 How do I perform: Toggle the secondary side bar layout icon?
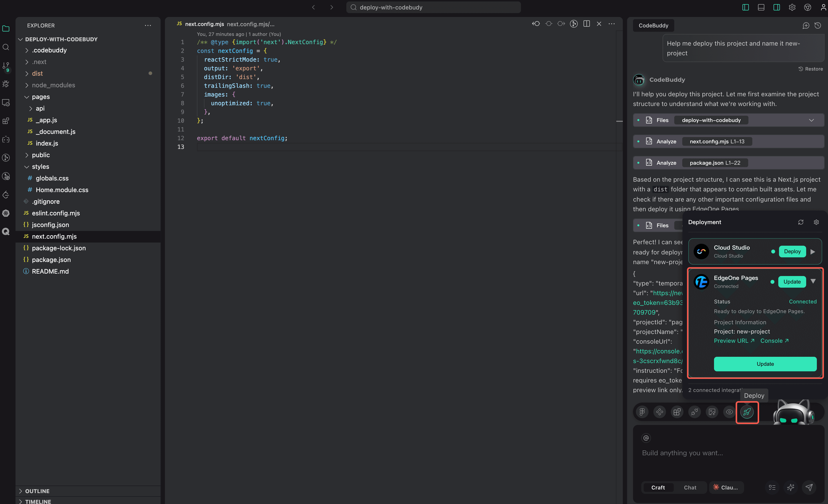click(777, 7)
